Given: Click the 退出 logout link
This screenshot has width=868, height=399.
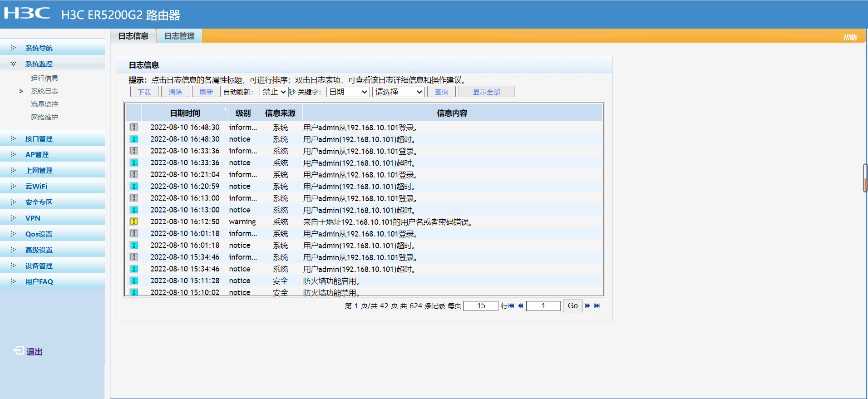Looking at the screenshot, I should point(35,352).
